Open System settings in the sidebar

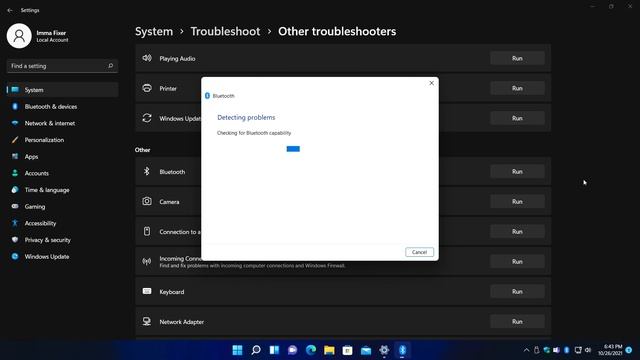click(x=62, y=90)
